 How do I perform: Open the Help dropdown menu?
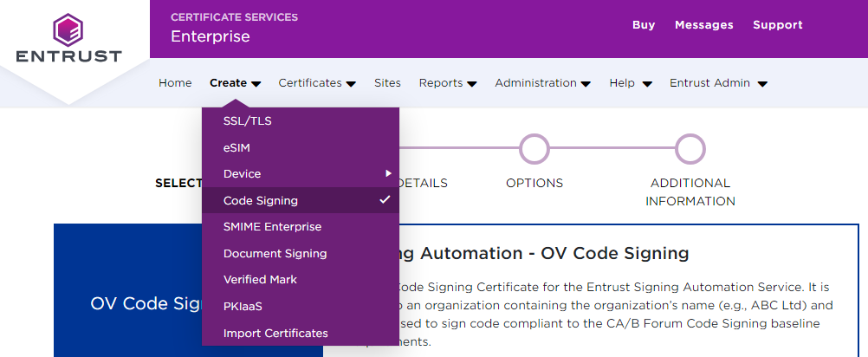click(x=630, y=83)
